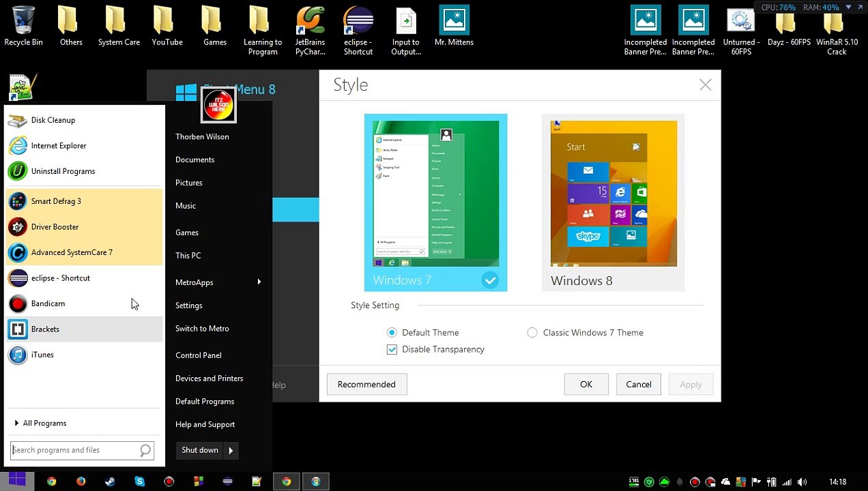868x491 pixels.
Task: Click Switch to Metro in Start menu
Action: tap(202, 329)
